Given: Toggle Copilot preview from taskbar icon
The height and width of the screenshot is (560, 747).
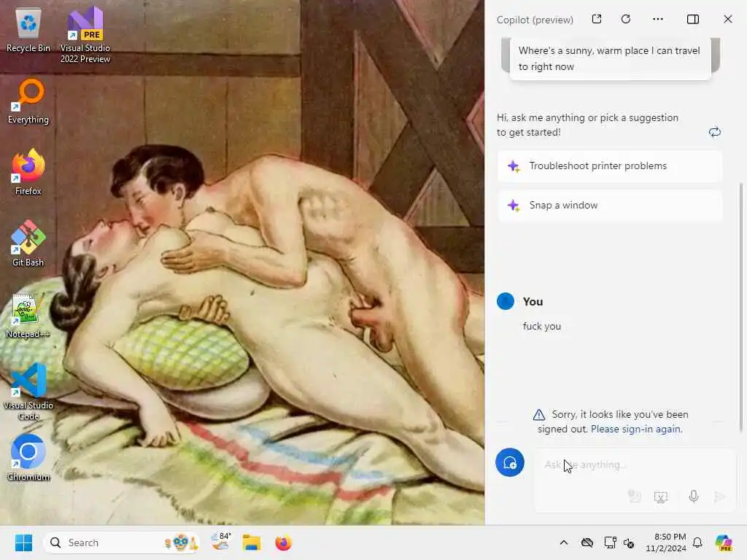Looking at the screenshot, I should click(x=724, y=542).
